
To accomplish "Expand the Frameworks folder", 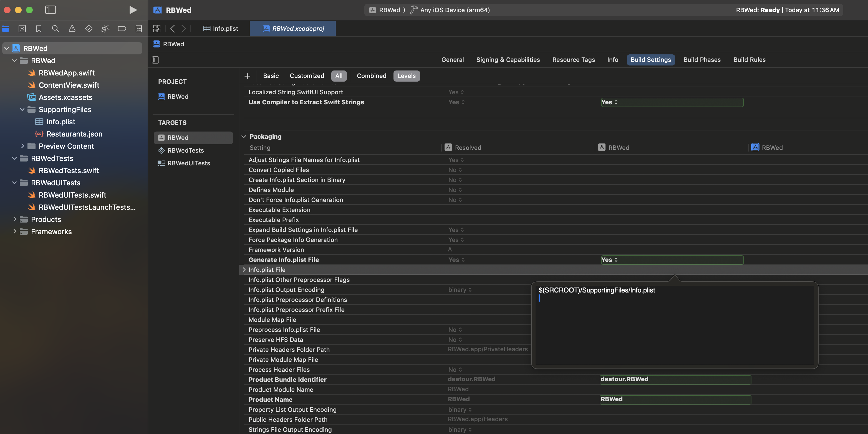I will [x=14, y=231].
